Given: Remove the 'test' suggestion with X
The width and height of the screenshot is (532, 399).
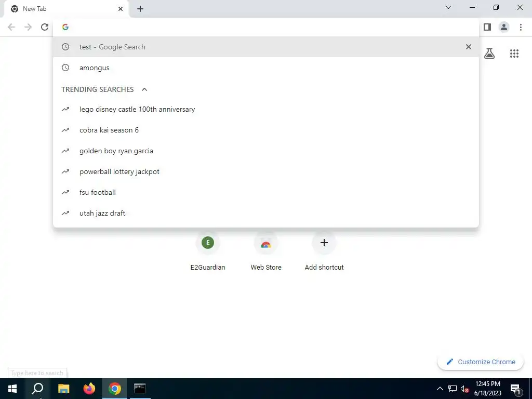Looking at the screenshot, I should 469,47.
